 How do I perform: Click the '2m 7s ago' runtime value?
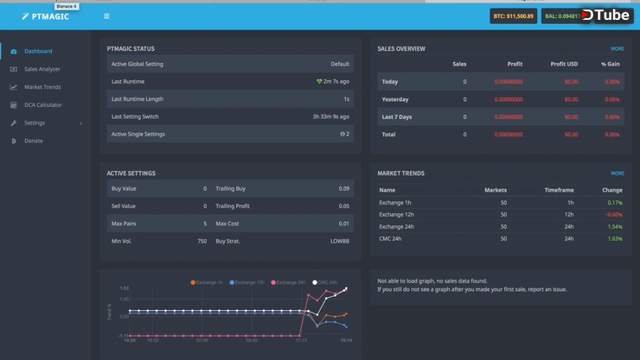(336, 82)
